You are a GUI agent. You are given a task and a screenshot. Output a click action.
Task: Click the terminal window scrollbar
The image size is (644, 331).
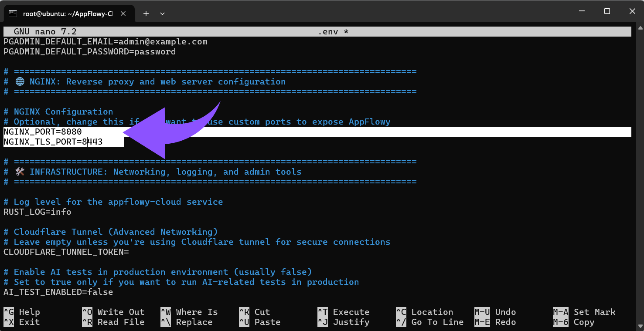pos(639,174)
